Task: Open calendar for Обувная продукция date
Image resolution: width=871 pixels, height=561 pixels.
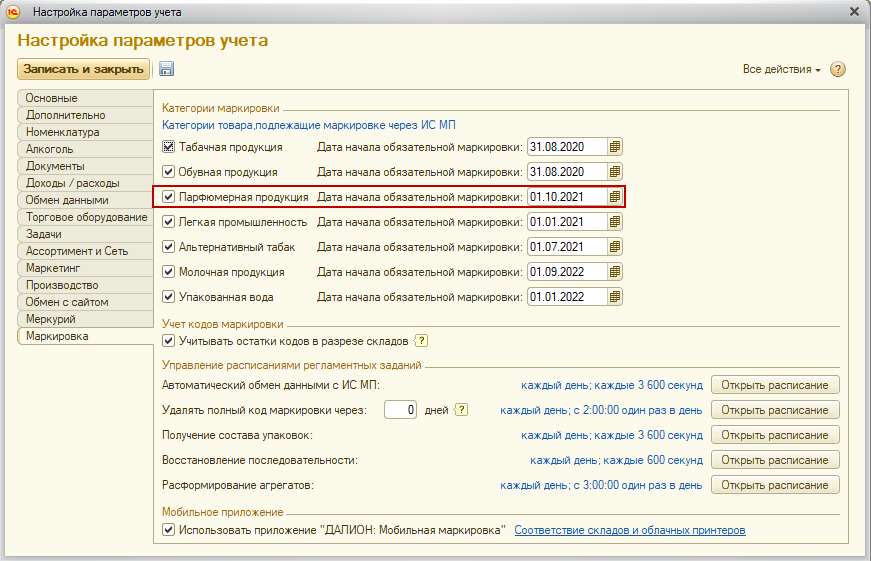Action: pos(614,172)
